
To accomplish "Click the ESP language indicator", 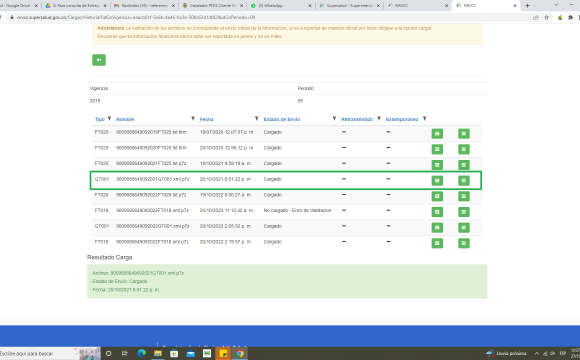I will pos(563,353).
